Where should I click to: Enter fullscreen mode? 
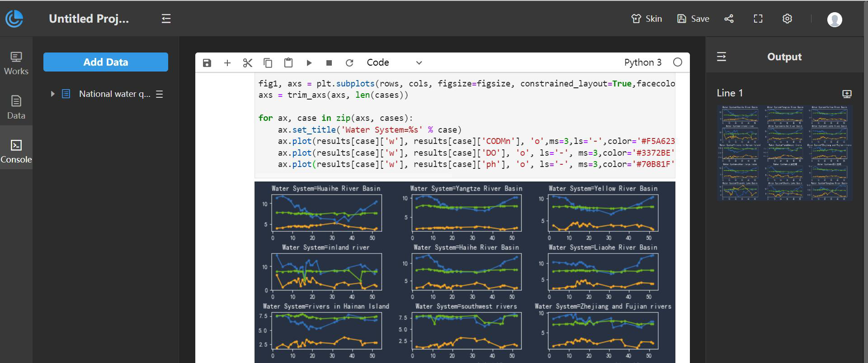[x=758, y=19]
